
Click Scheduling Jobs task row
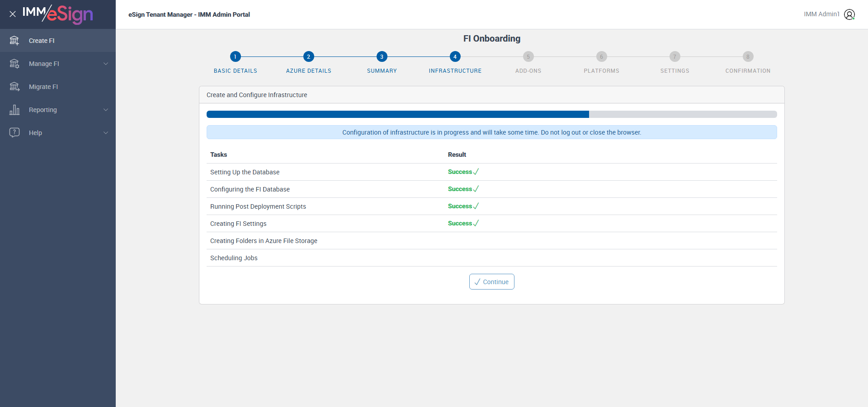pyautogui.click(x=491, y=258)
